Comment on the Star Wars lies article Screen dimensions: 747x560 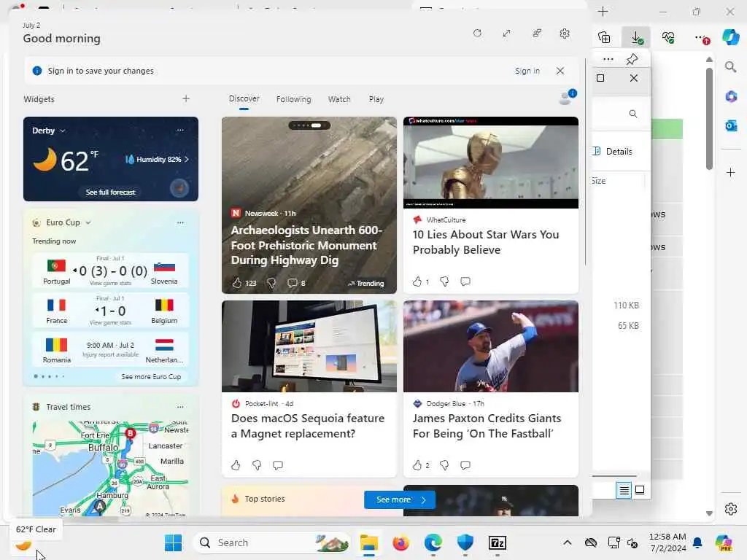[465, 281]
